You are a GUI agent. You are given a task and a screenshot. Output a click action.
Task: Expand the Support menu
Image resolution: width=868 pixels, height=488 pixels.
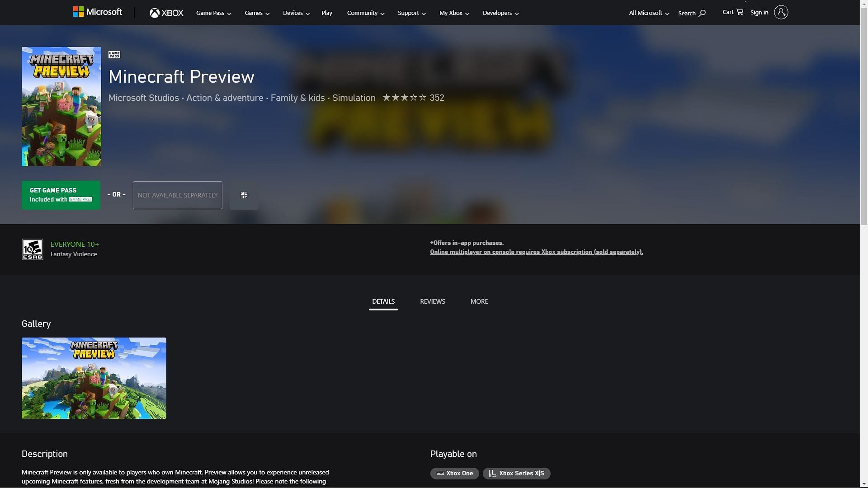click(411, 13)
